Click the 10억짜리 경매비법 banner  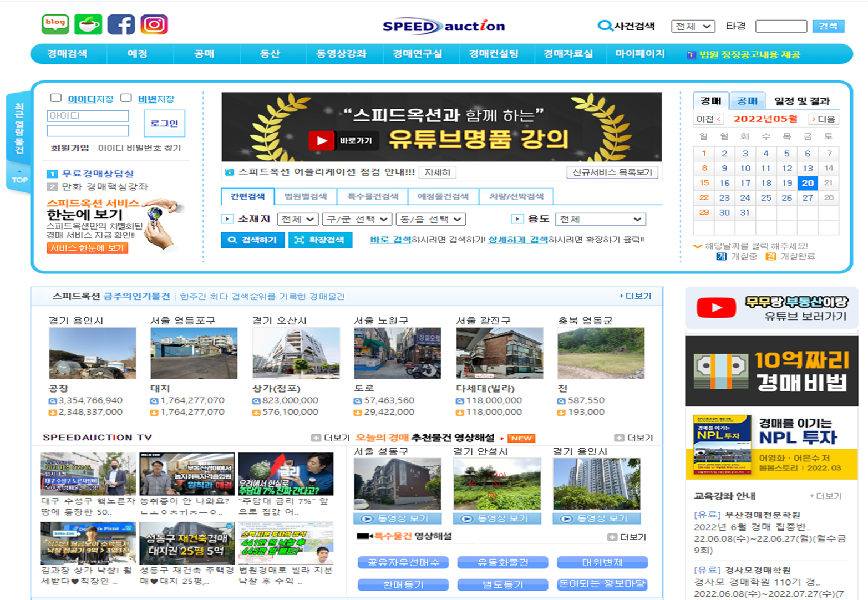pos(771,371)
